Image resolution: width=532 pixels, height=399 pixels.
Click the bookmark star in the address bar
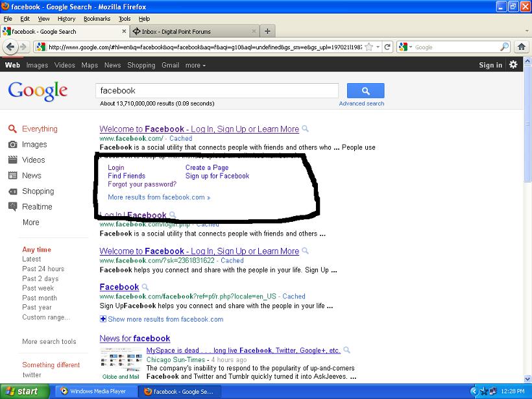[369, 47]
